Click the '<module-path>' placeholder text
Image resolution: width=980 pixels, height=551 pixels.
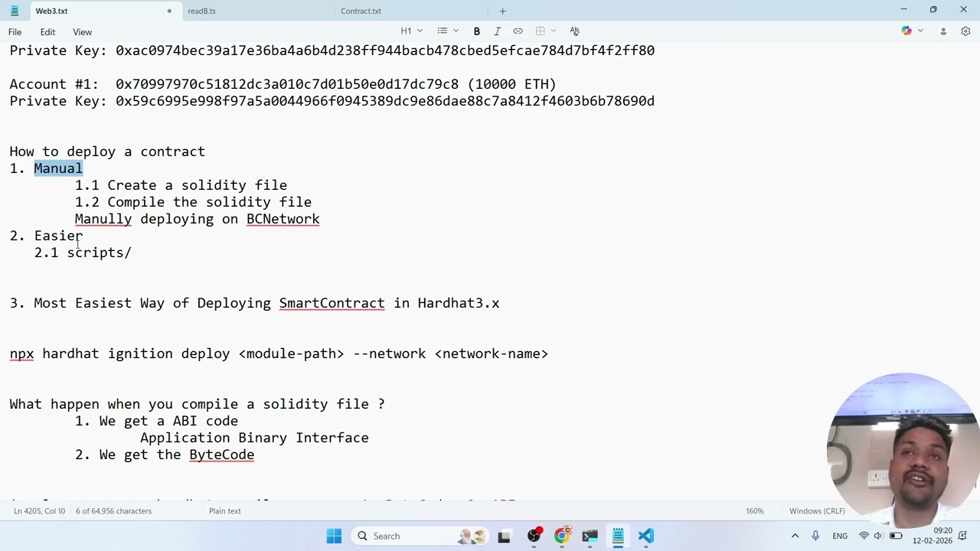click(291, 354)
